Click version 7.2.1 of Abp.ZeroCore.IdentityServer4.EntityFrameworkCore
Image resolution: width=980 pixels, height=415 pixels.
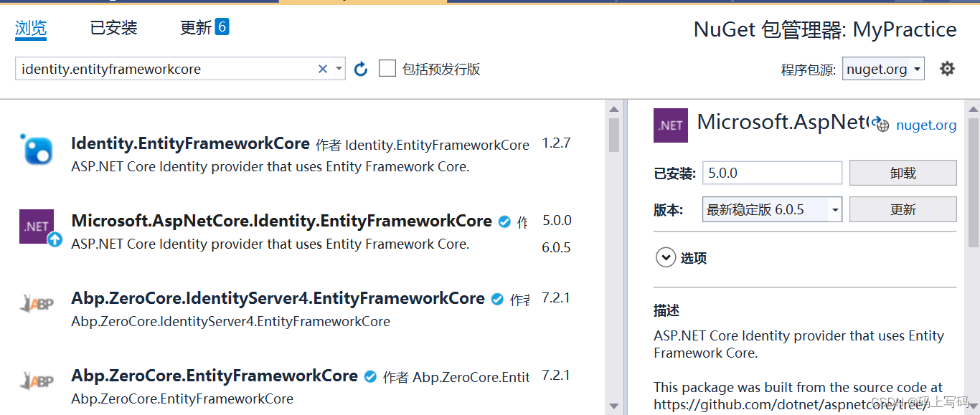[556, 298]
